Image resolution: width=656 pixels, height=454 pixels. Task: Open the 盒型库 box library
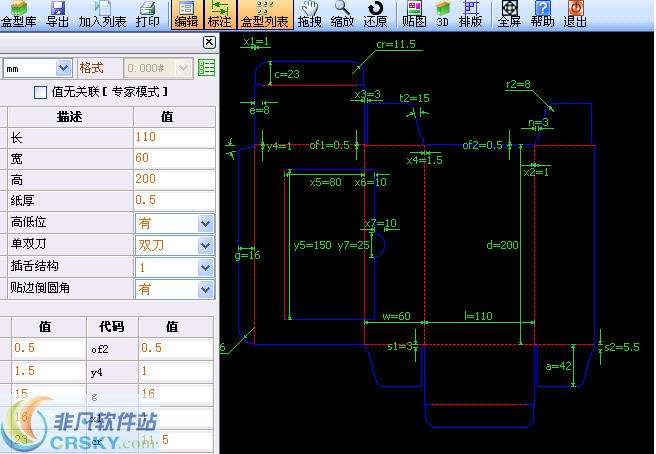click(18, 15)
